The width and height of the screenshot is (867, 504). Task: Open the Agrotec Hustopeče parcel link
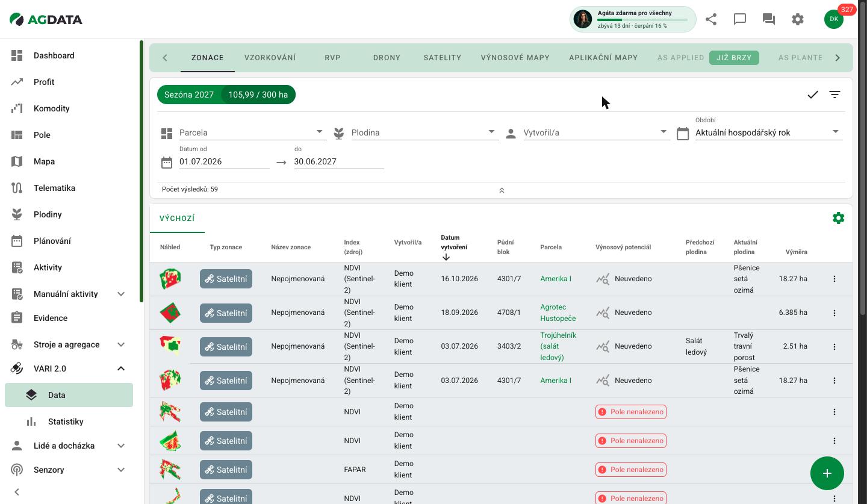tap(558, 313)
